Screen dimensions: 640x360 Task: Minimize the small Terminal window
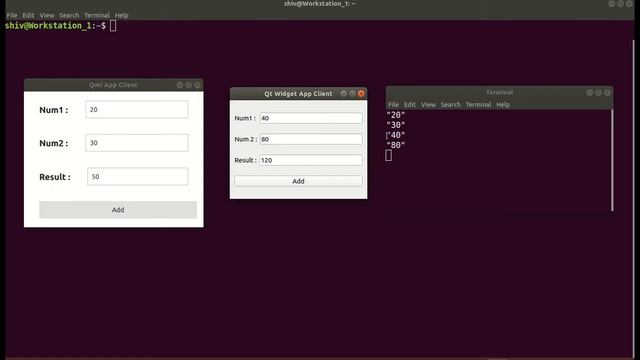590,93
